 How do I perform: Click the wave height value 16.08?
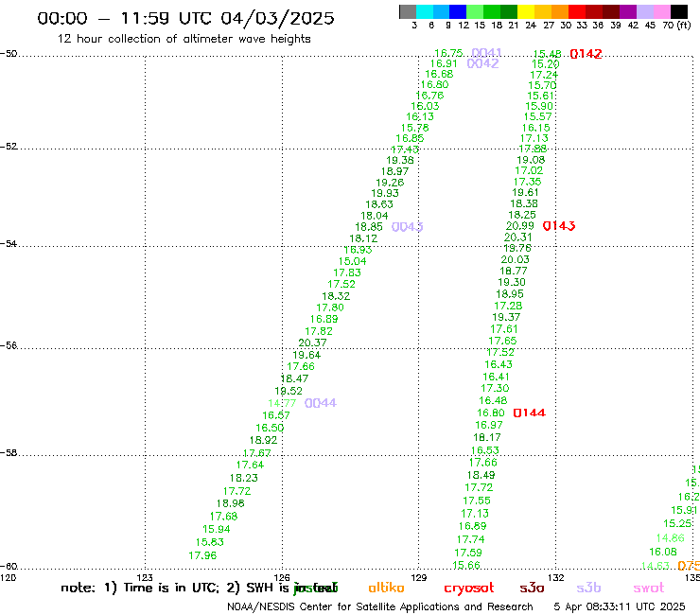click(x=663, y=552)
